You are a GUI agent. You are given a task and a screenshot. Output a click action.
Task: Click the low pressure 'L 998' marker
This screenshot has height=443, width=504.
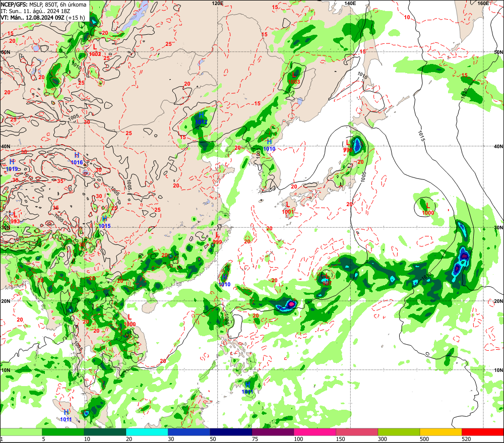tap(347, 146)
